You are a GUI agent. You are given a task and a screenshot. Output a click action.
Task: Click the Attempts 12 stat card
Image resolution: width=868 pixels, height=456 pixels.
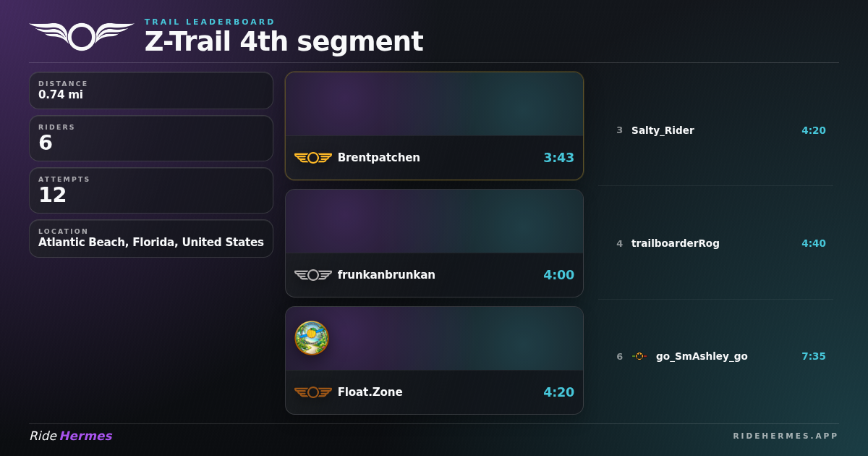pyautogui.click(x=151, y=190)
